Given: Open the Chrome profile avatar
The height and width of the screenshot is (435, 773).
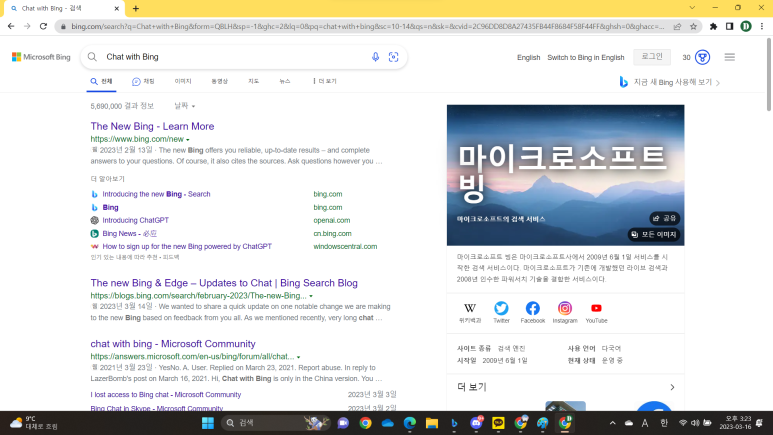Looking at the screenshot, I should tap(746, 27).
